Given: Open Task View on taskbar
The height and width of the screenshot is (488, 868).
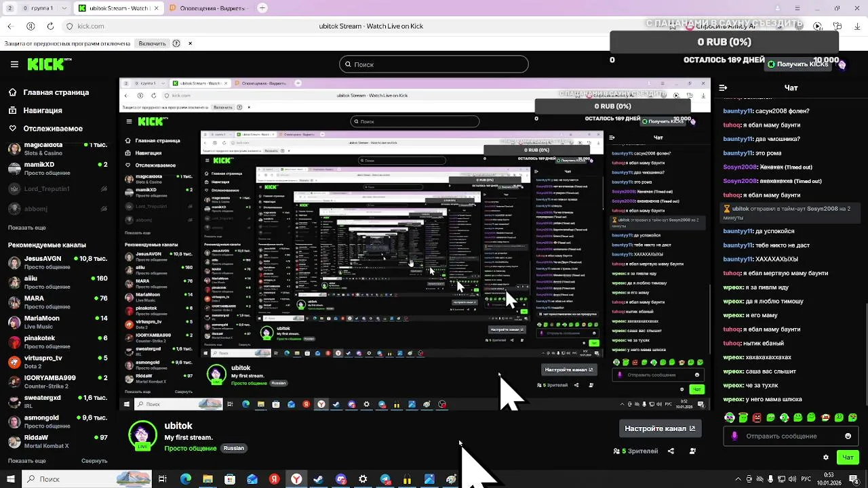Looking at the screenshot, I should (163, 479).
